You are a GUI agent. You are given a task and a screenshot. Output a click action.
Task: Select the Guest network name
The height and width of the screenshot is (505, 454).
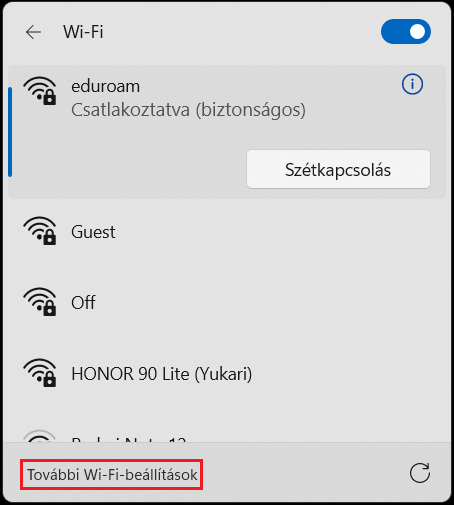click(x=93, y=232)
